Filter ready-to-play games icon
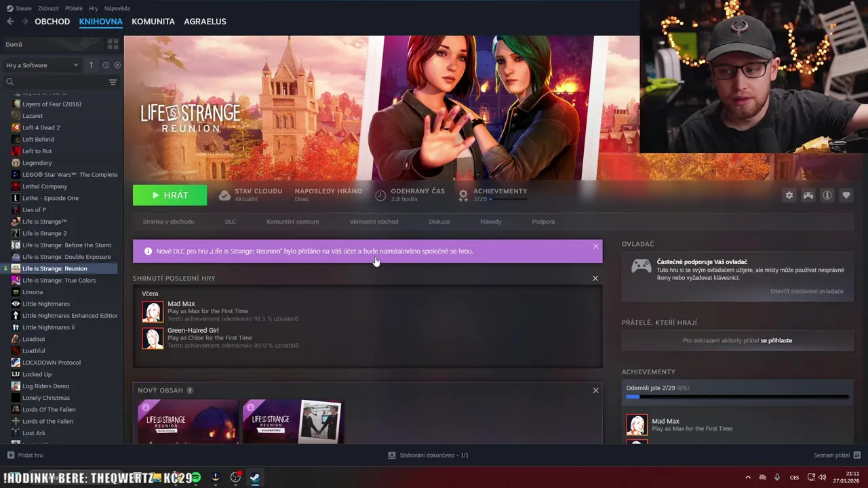 point(117,65)
